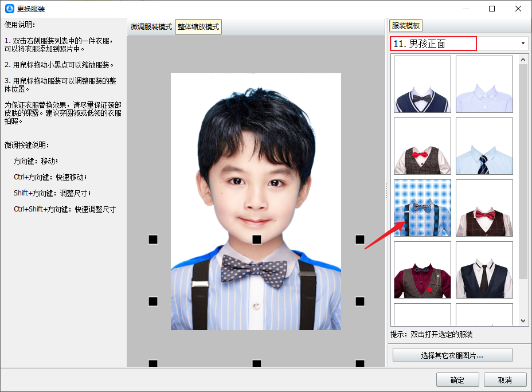Select navy vest with black necktie outfit
532x392 pixels.
484,270
